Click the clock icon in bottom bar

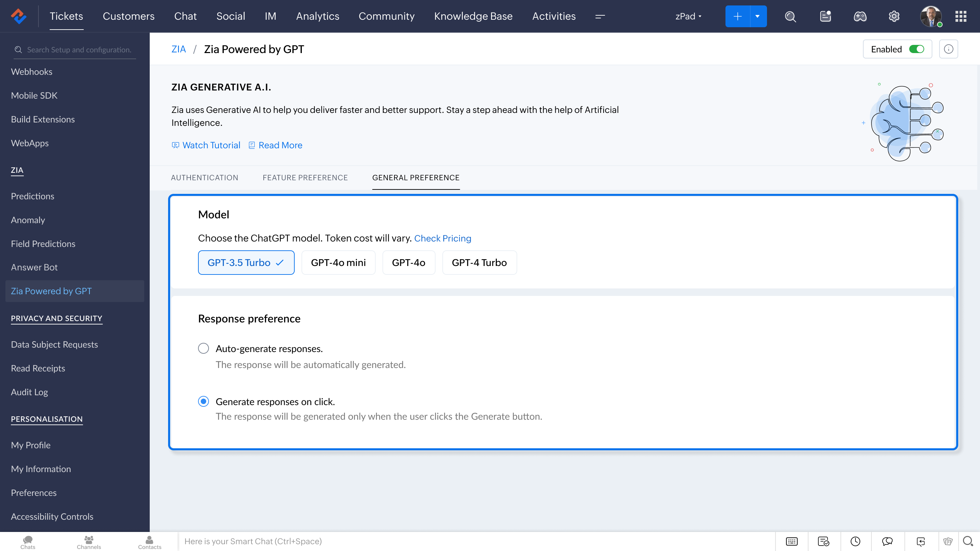[855, 541]
